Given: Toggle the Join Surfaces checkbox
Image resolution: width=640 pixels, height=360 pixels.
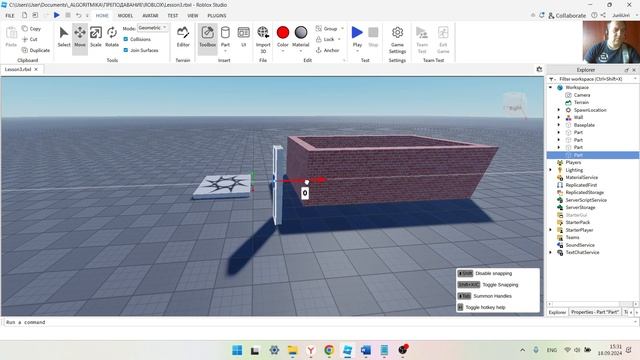Looking at the screenshot, I should pos(126,50).
